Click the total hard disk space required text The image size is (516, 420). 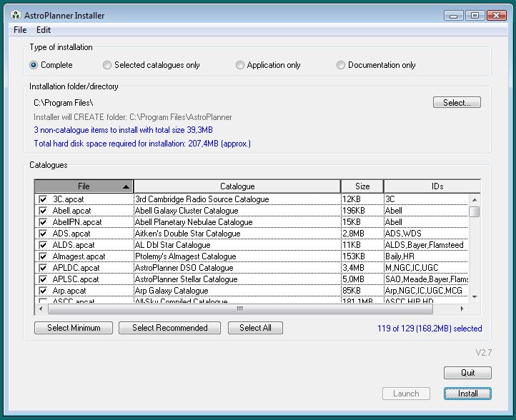(142, 144)
